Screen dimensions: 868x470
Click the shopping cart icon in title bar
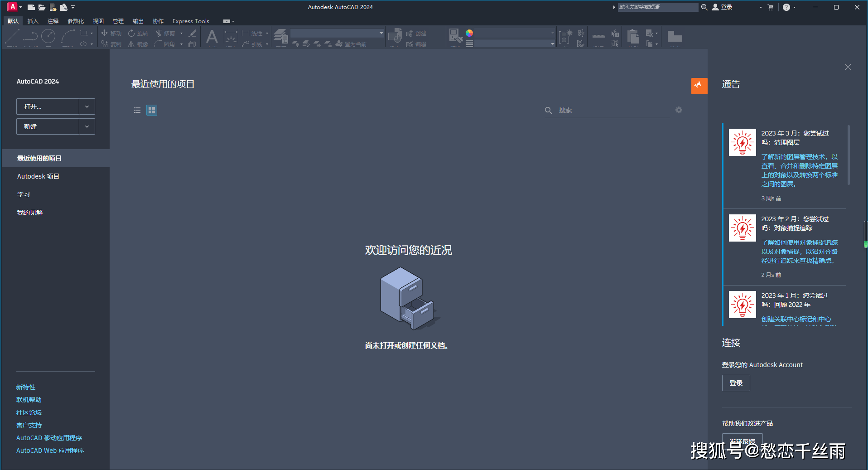tap(770, 7)
